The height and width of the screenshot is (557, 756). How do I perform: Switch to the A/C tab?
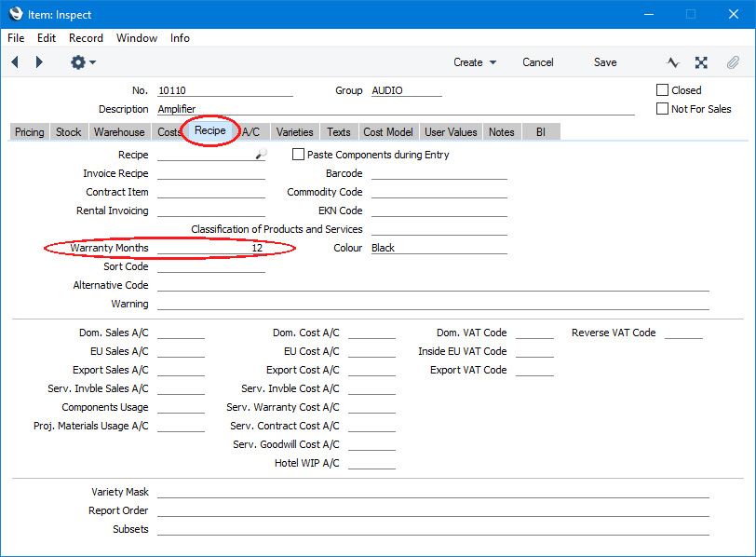click(x=251, y=132)
